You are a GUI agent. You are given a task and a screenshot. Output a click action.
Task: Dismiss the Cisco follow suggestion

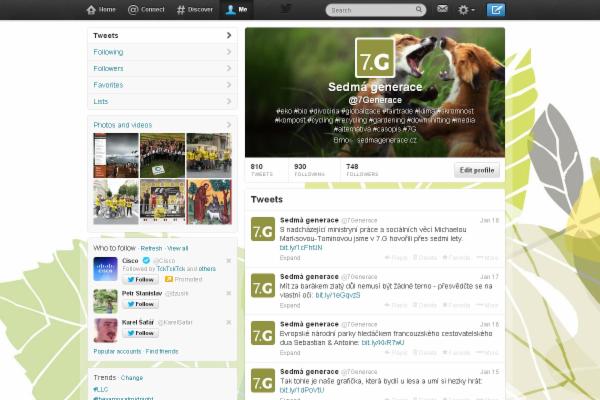pyautogui.click(x=228, y=261)
